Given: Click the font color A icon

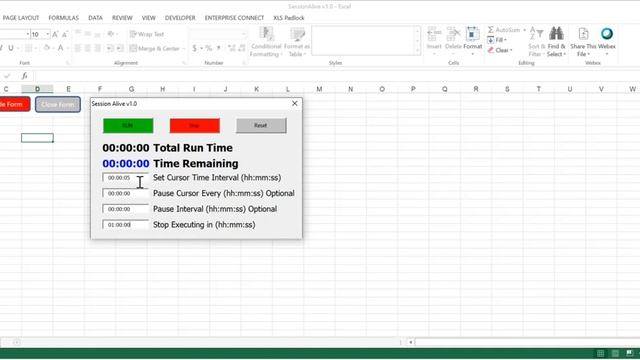Looking at the screenshot, I should click(60, 48).
